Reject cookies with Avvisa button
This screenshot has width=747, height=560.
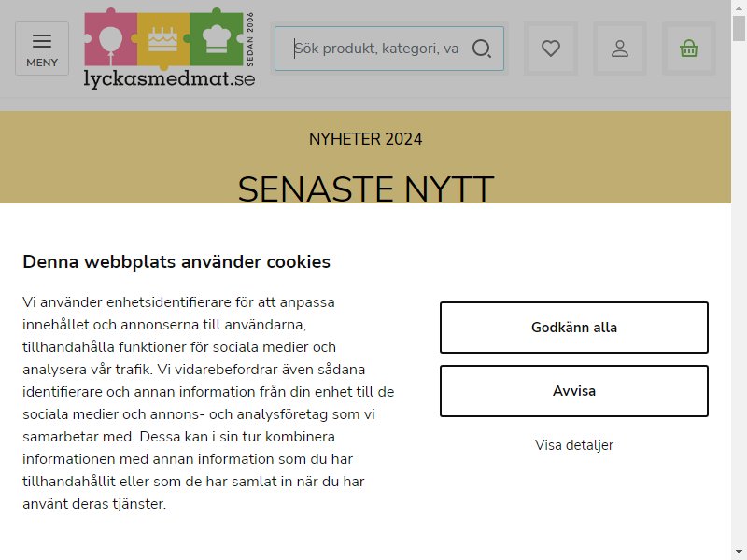[574, 391]
